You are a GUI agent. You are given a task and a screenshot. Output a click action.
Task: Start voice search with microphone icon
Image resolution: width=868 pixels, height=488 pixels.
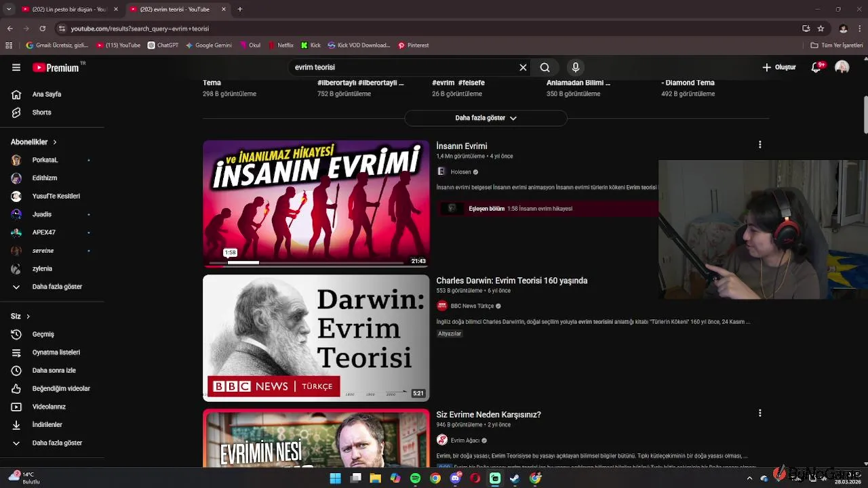(575, 67)
